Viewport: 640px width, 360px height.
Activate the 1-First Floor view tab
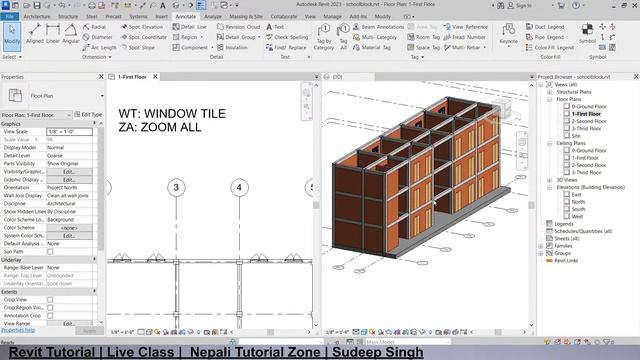[x=132, y=77]
